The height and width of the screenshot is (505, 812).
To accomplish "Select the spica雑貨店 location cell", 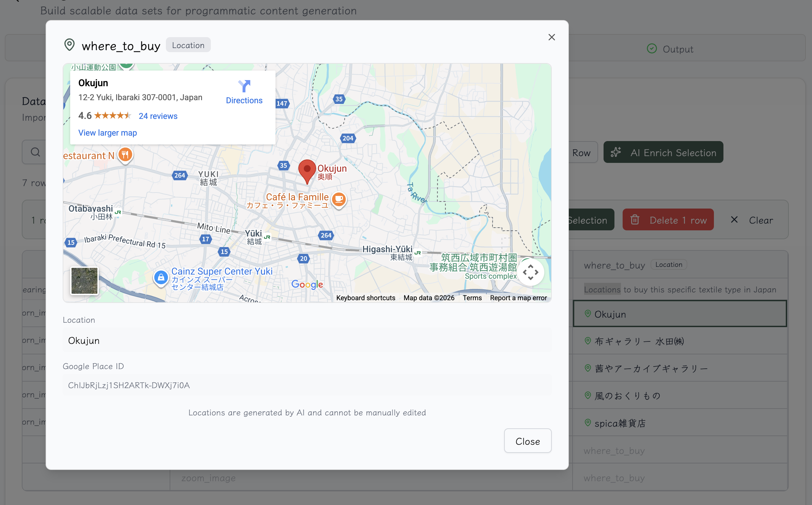I will [680, 423].
